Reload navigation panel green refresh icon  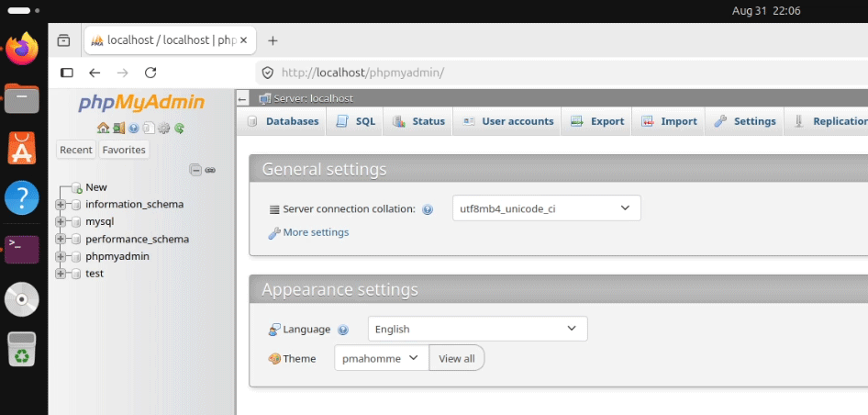click(179, 128)
